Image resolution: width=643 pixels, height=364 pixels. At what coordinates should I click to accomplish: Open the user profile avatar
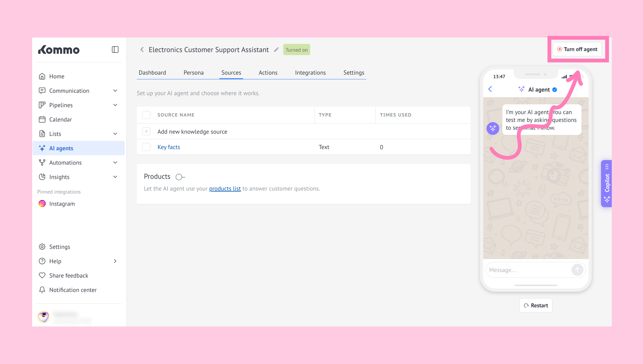point(43,317)
